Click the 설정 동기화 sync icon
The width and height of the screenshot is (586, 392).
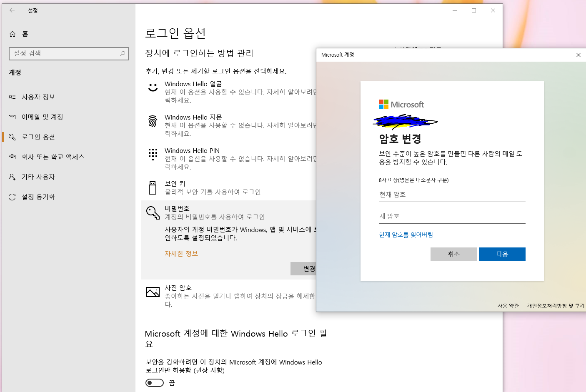pyautogui.click(x=13, y=197)
